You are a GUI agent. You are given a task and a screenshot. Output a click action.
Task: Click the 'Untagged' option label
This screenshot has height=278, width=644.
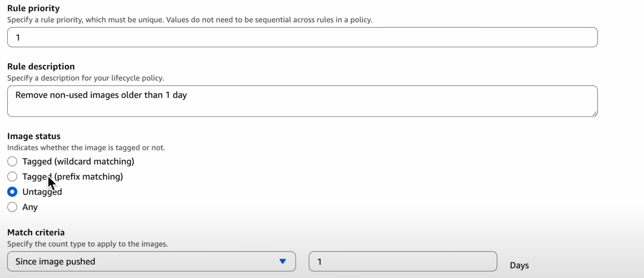pyautogui.click(x=42, y=192)
